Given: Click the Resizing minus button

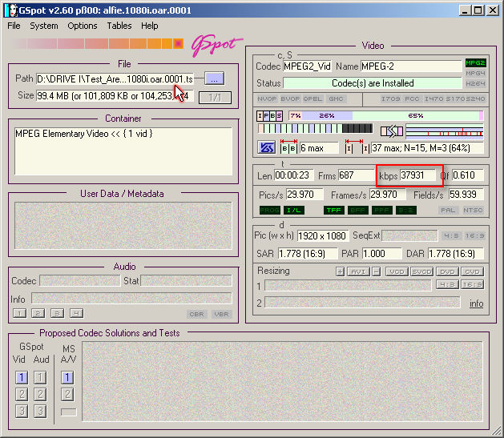Looking at the screenshot, I should pos(377,272).
